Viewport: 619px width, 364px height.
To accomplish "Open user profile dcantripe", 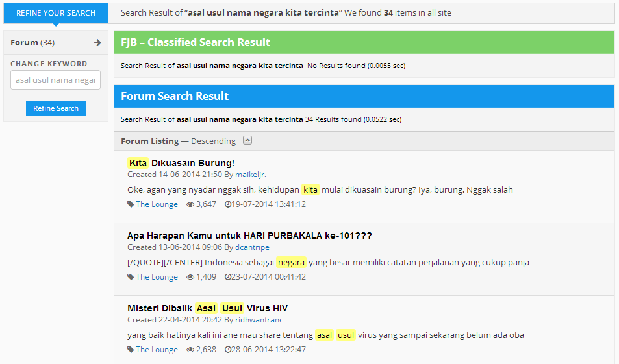I will click(x=252, y=247).
